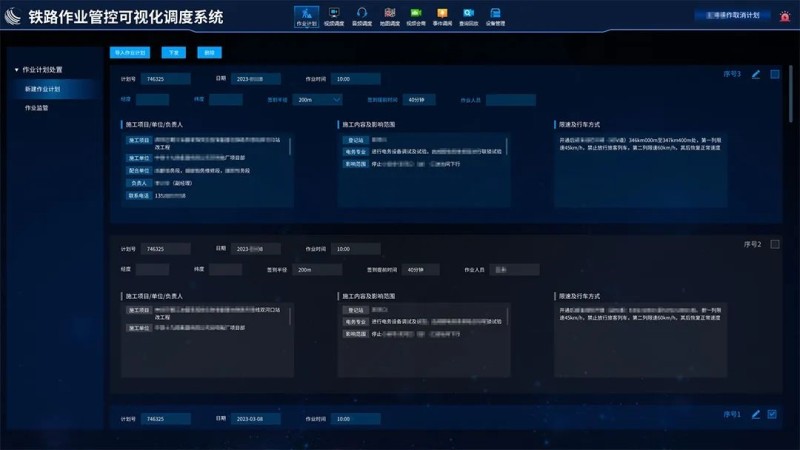Open the 地图调度 map icon
Image resolution: width=800 pixels, height=450 pixels.
pos(389,16)
